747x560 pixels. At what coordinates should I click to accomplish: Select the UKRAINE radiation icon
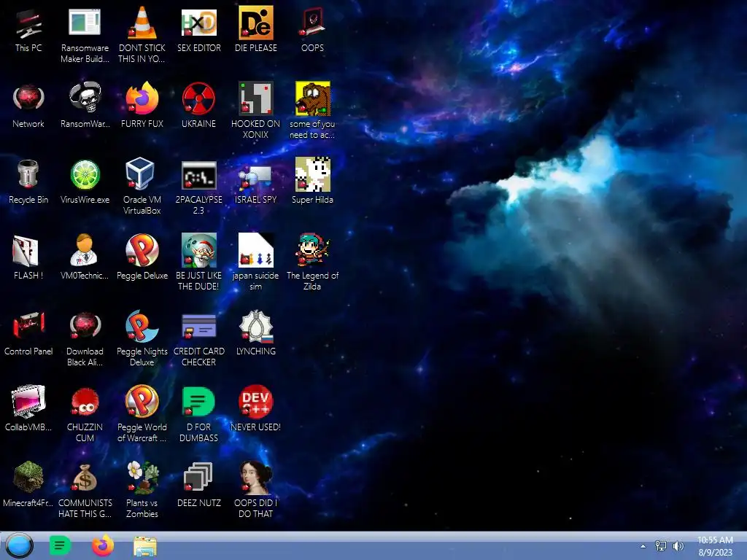pos(198,98)
